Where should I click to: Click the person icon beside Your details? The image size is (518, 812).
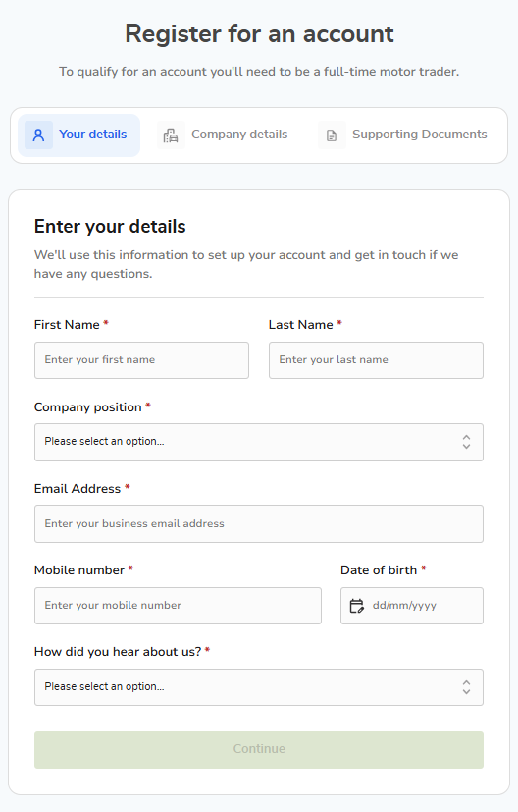[39, 135]
